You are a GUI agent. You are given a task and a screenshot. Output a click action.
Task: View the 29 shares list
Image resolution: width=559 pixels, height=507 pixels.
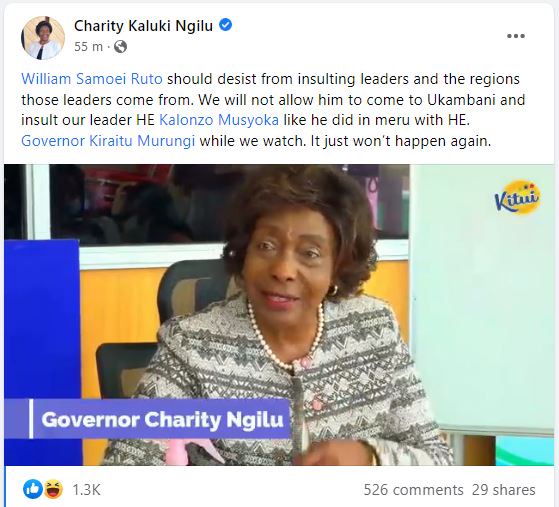click(504, 490)
